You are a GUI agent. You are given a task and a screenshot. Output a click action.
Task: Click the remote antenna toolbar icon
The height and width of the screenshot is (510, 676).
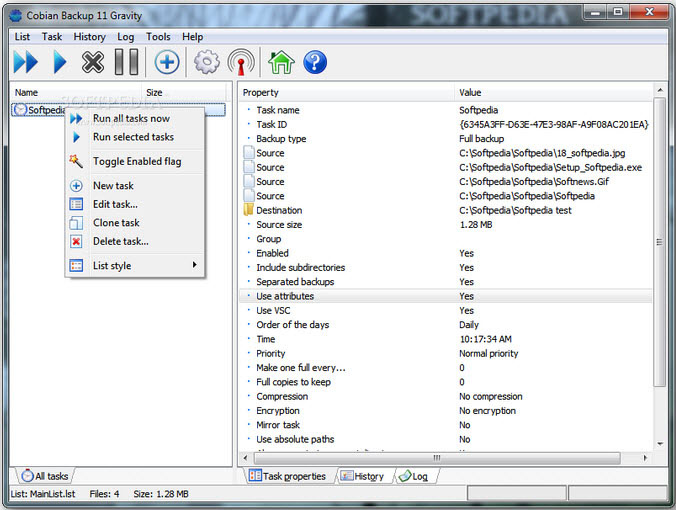click(240, 62)
